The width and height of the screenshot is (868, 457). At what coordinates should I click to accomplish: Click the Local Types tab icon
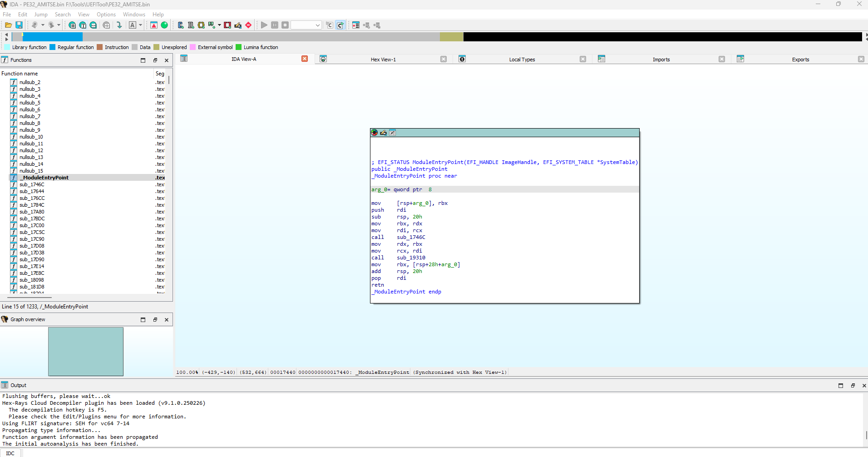pyautogui.click(x=462, y=59)
